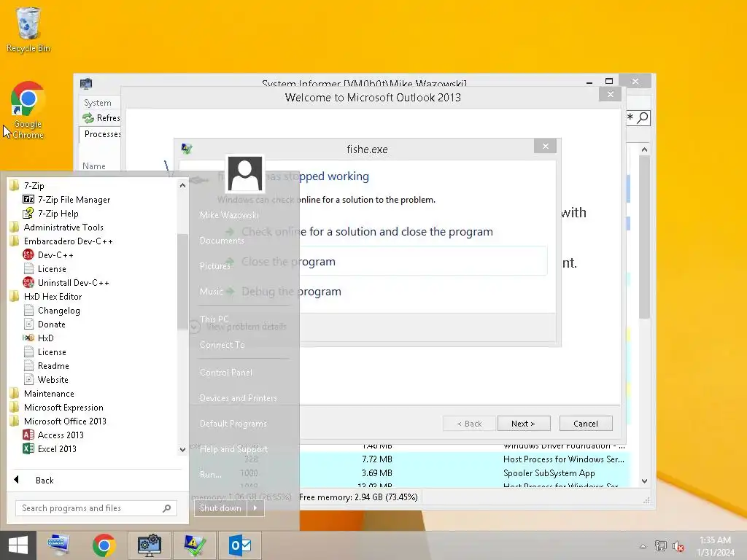Open the HxD Changelog document
This screenshot has height=560, width=747.
coord(52,311)
